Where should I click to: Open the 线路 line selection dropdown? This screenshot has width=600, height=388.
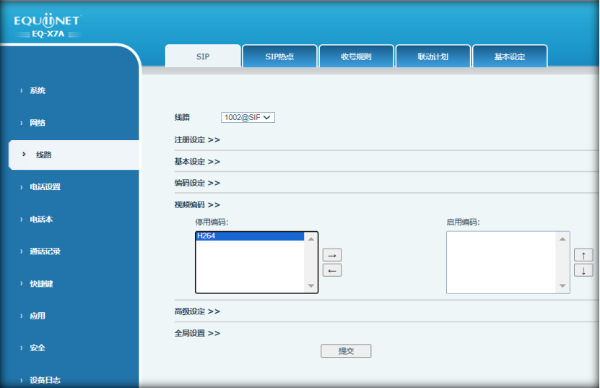pyautogui.click(x=248, y=117)
